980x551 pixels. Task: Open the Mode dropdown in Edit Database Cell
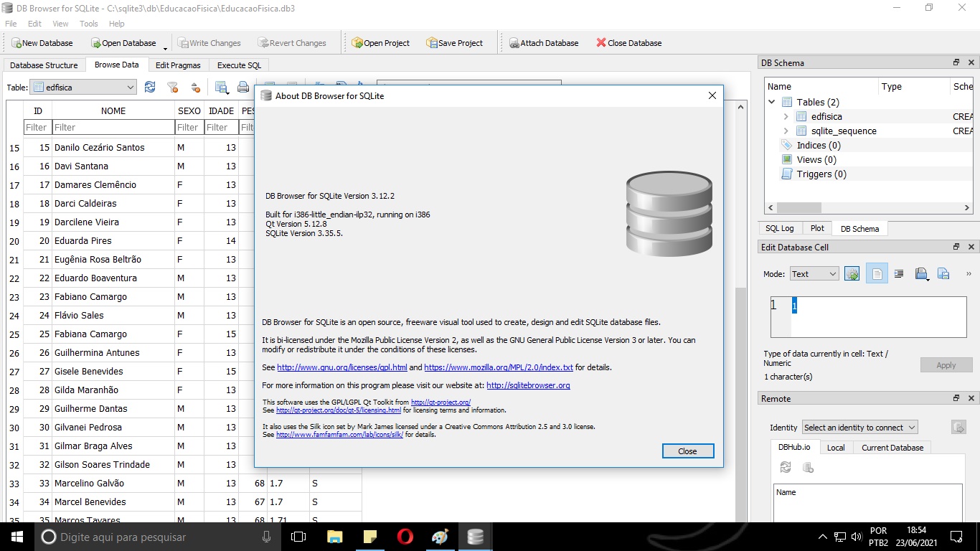click(x=814, y=273)
